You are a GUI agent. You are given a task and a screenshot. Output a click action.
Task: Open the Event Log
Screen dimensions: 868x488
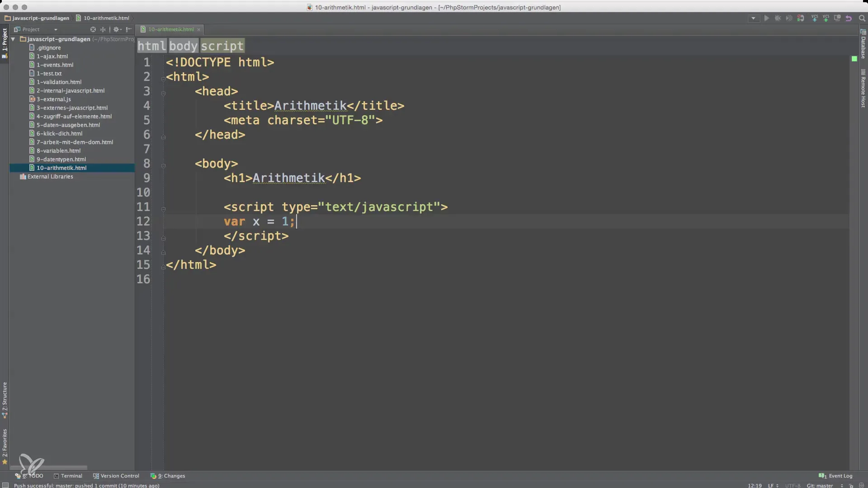835,476
